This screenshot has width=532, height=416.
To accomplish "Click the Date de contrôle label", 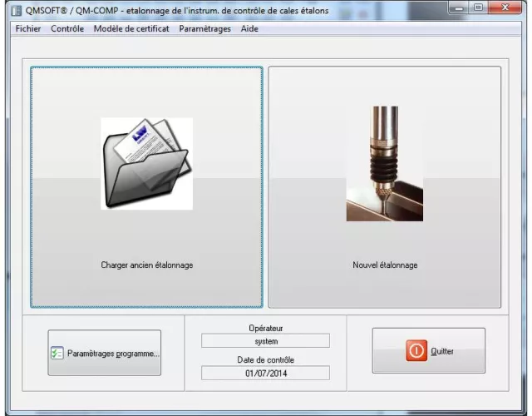I will (x=266, y=359).
